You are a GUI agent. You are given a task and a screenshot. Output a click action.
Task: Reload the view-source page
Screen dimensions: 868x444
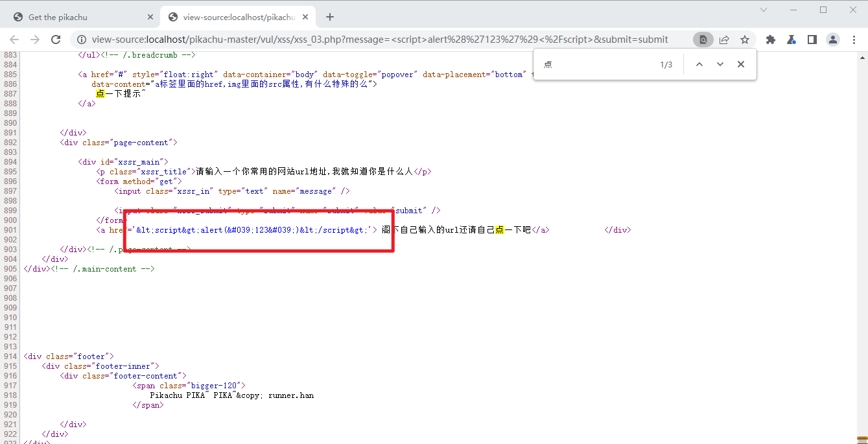pos(56,40)
